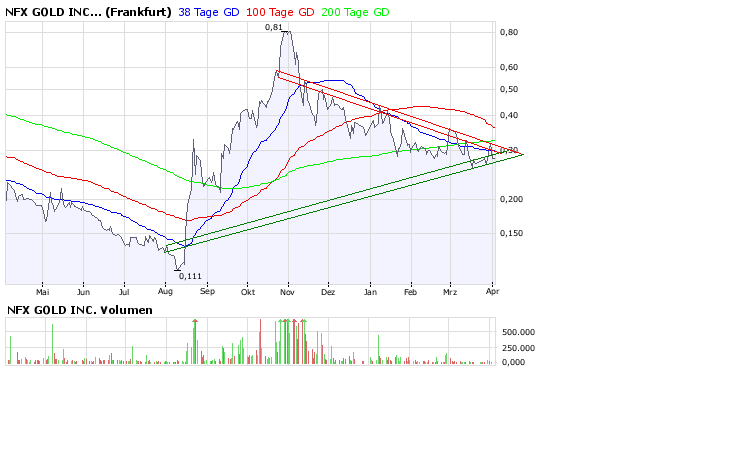The image size is (738, 475).
Task: Select the 200 Tage GD legend label
Action: click(x=355, y=12)
